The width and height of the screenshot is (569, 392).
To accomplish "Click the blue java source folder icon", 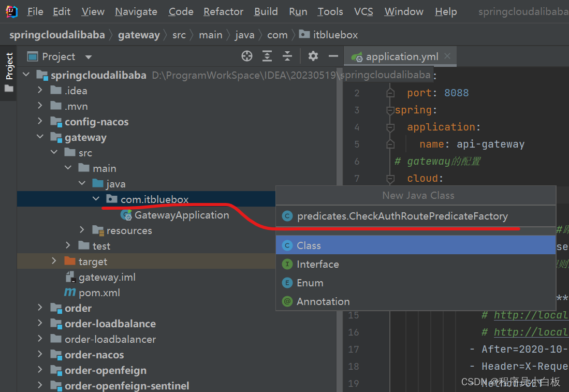I will [98, 183].
